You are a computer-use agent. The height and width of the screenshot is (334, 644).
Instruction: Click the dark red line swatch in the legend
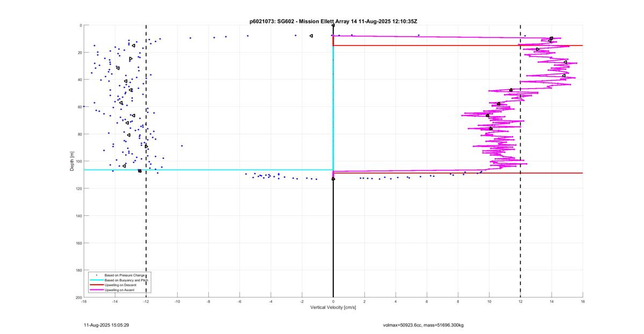pos(97,285)
